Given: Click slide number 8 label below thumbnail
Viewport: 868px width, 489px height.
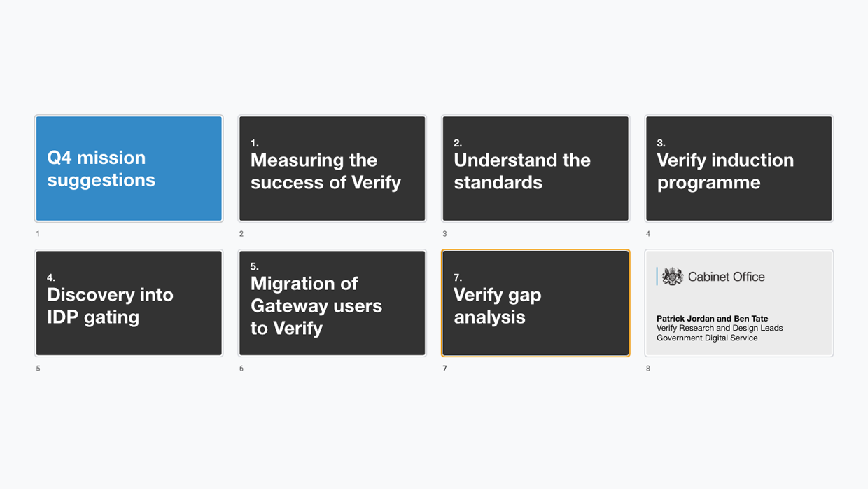Looking at the screenshot, I should tap(648, 369).
